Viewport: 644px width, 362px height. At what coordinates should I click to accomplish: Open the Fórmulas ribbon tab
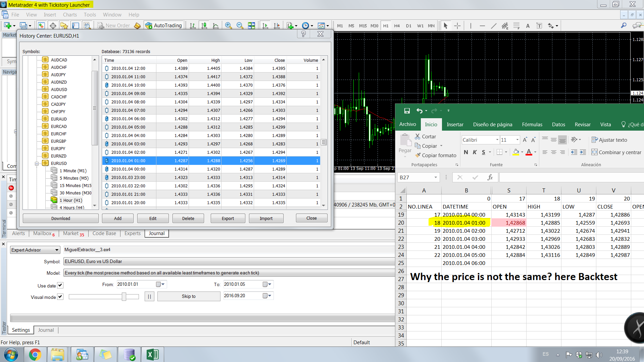pos(532,125)
